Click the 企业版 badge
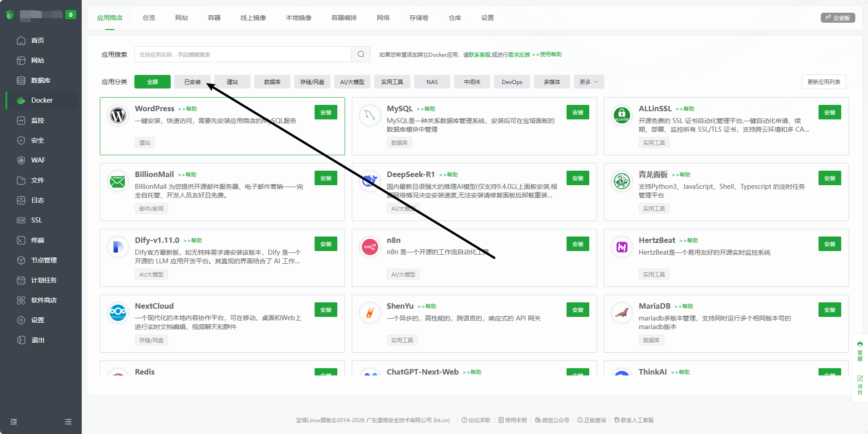This screenshot has width=868, height=434. pos(838,18)
